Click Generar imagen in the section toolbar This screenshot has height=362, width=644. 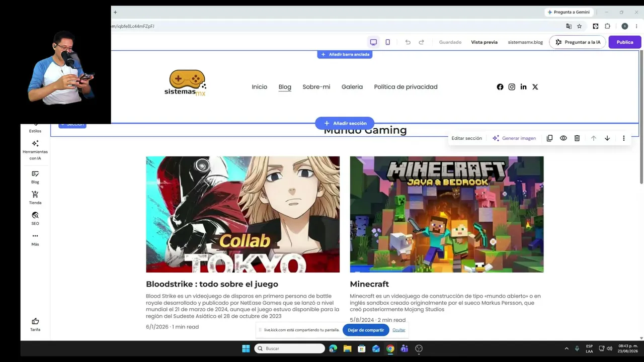pyautogui.click(x=514, y=138)
